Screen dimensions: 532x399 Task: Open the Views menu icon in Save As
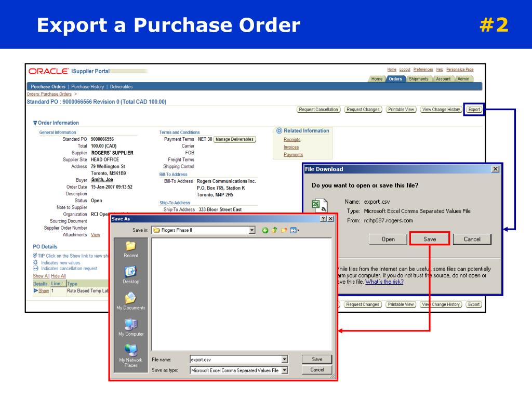(295, 230)
